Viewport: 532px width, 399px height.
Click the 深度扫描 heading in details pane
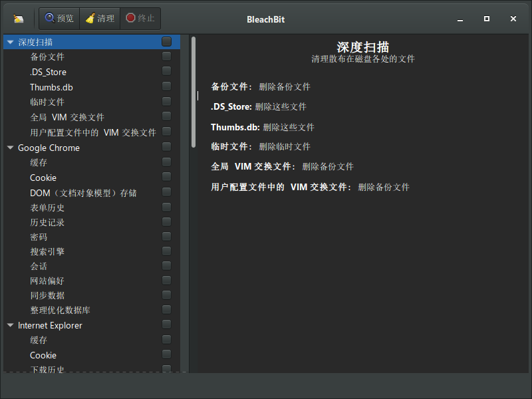click(x=363, y=47)
